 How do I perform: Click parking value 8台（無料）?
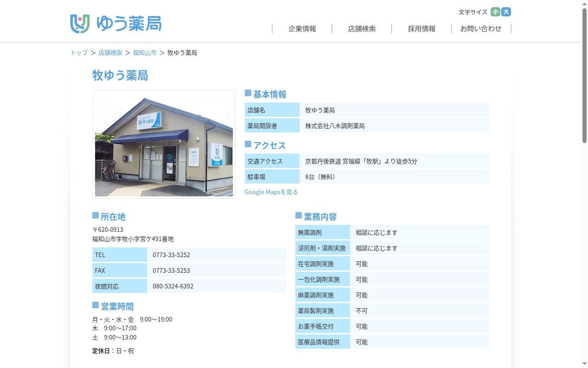click(x=321, y=177)
